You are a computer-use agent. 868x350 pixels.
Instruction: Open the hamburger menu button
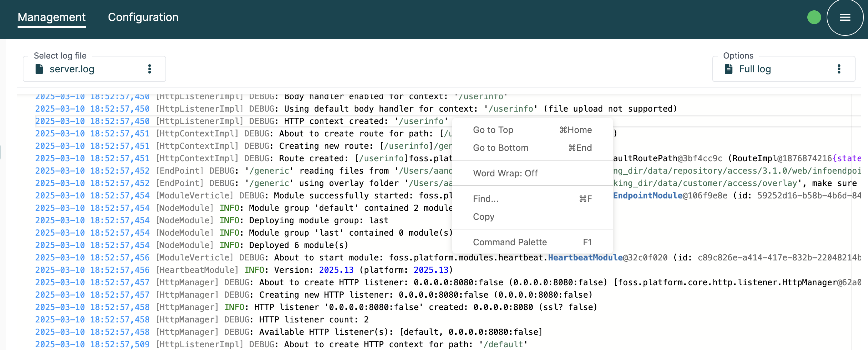(x=845, y=17)
